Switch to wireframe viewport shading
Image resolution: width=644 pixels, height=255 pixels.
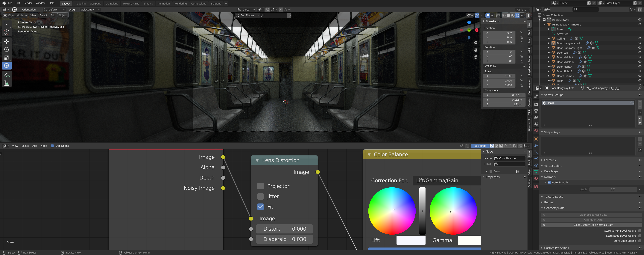pyautogui.click(x=504, y=16)
